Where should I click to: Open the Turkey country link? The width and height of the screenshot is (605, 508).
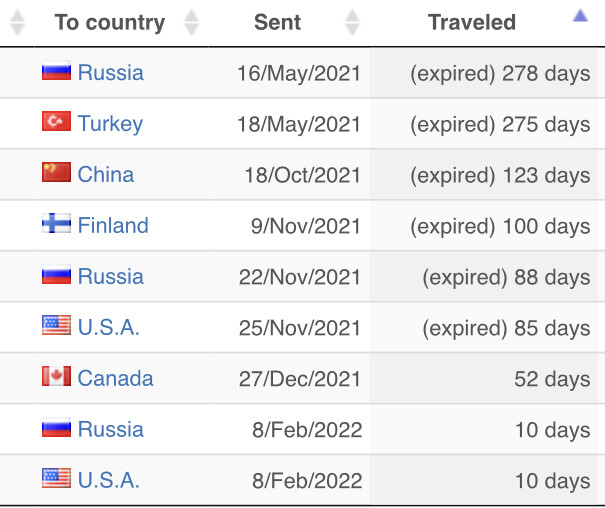110,124
